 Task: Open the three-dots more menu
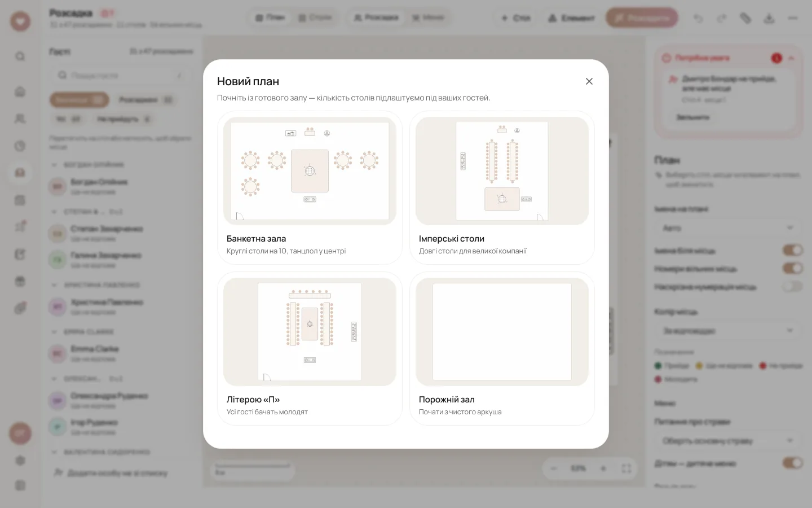click(793, 18)
